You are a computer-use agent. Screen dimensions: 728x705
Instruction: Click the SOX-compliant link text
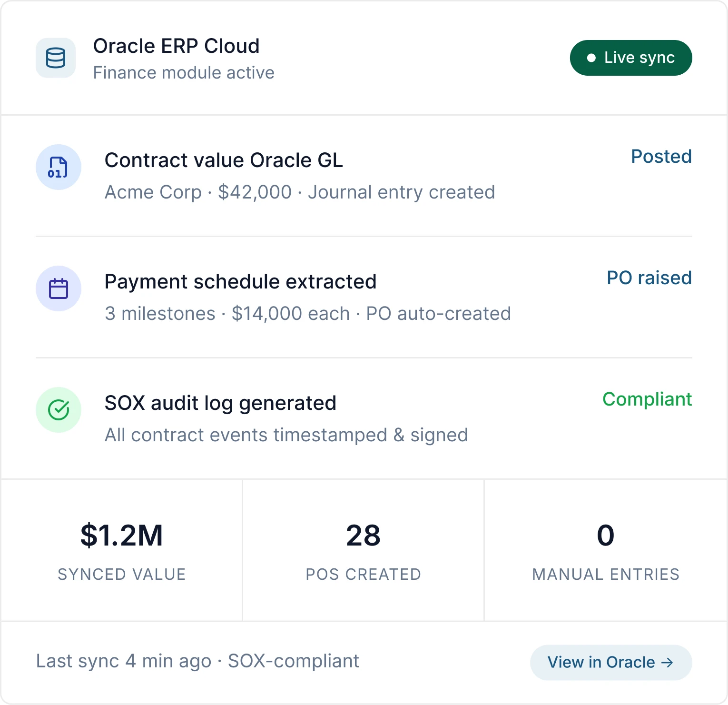pyautogui.click(x=293, y=661)
